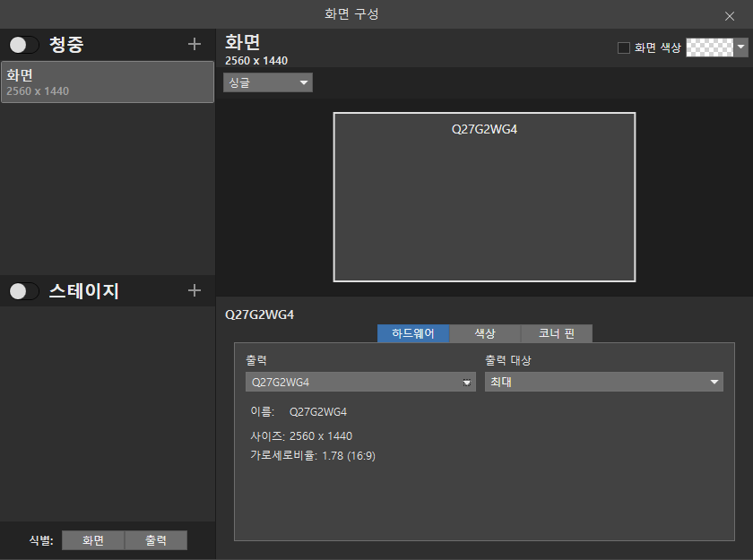Open the 출력 대상 최대 dropdown

tap(603, 382)
